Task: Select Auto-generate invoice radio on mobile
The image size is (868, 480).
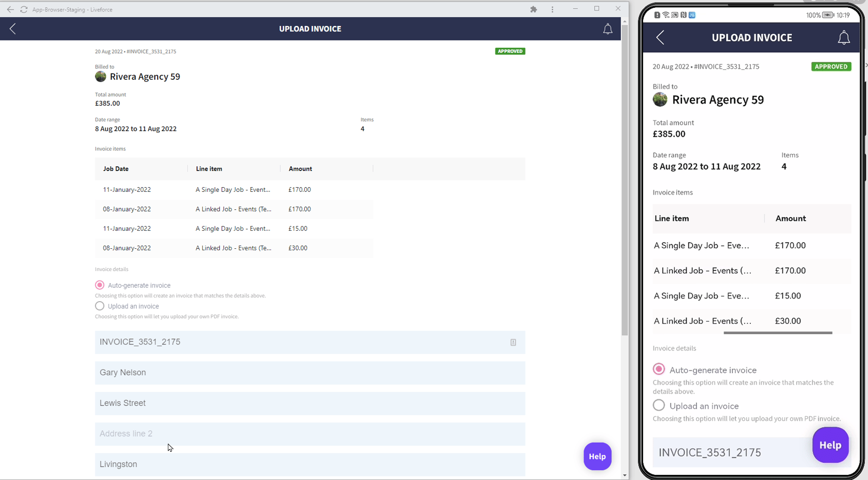Action: point(659,369)
